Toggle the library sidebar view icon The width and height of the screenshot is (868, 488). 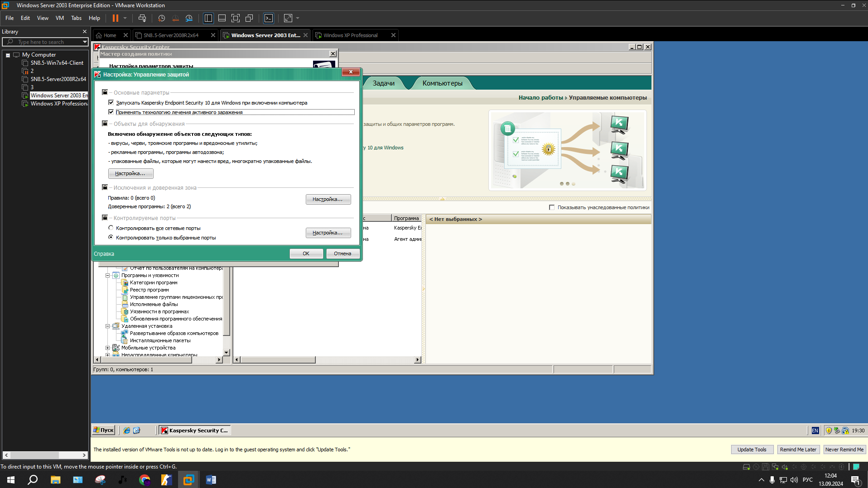208,18
